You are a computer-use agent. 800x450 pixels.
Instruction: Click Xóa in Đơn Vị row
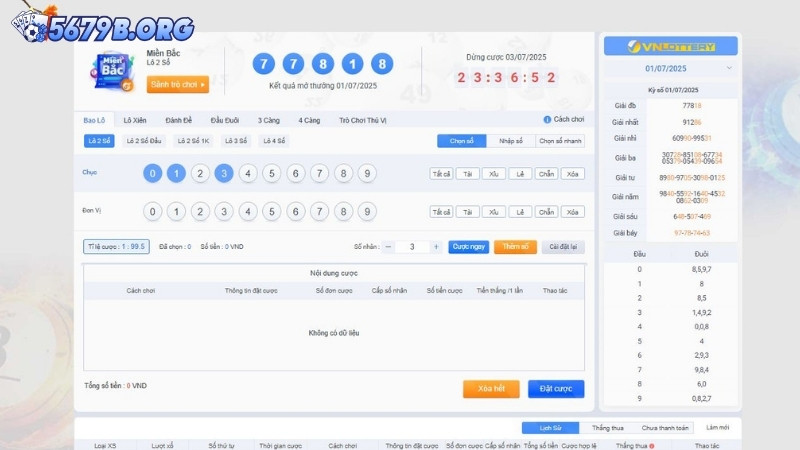pyautogui.click(x=572, y=212)
